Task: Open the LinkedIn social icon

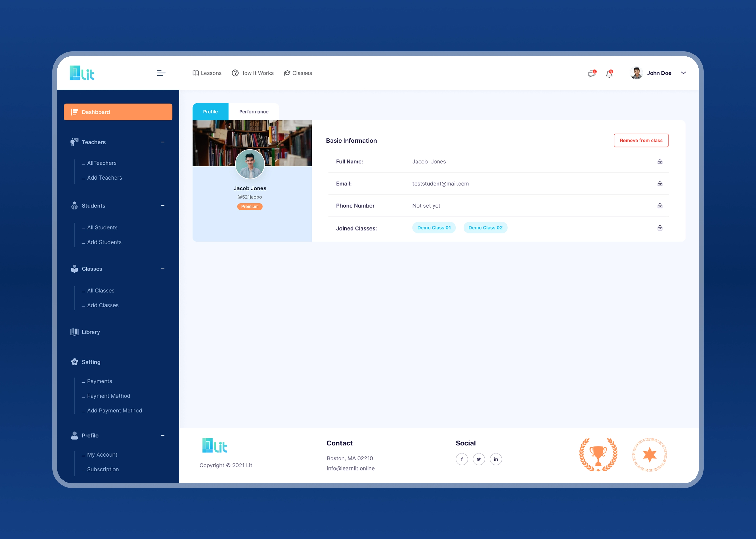Action: click(x=496, y=459)
